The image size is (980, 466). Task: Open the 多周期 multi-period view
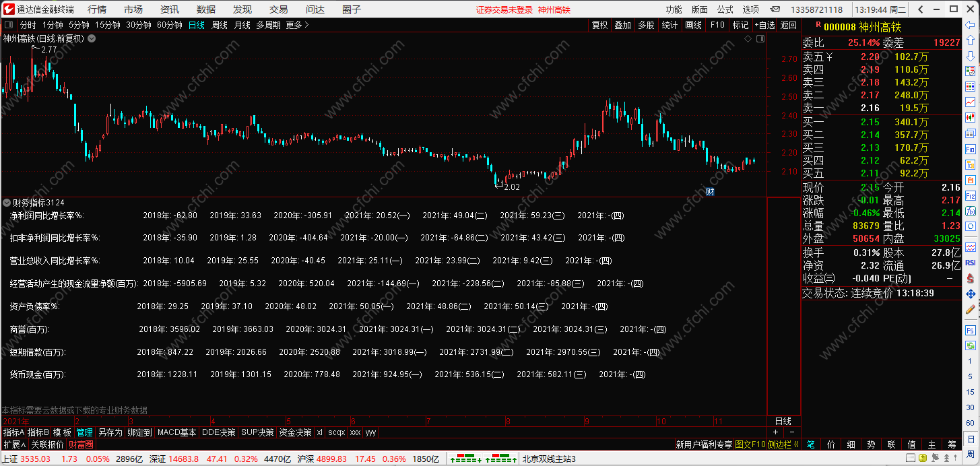pyautogui.click(x=269, y=25)
